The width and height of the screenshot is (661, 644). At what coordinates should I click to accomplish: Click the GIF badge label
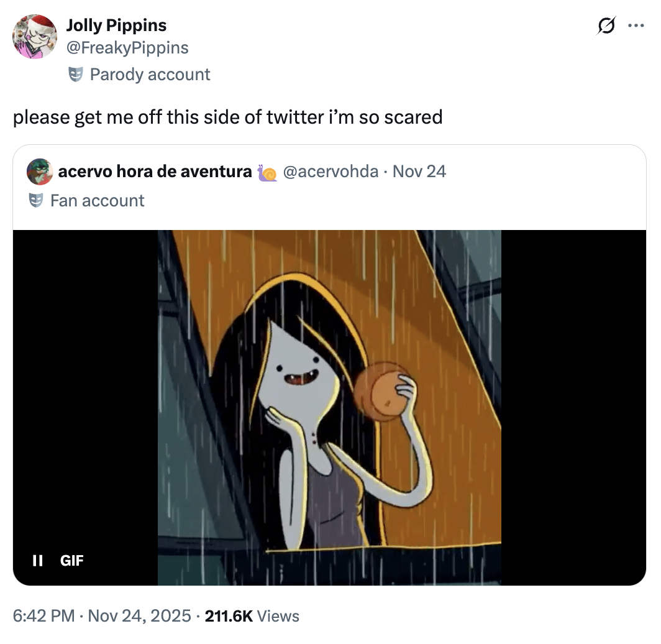tap(71, 561)
